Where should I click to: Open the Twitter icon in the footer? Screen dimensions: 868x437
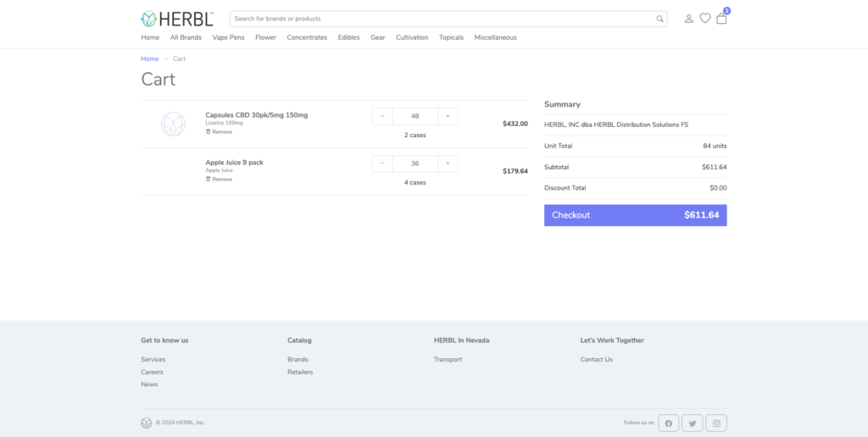click(692, 423)
